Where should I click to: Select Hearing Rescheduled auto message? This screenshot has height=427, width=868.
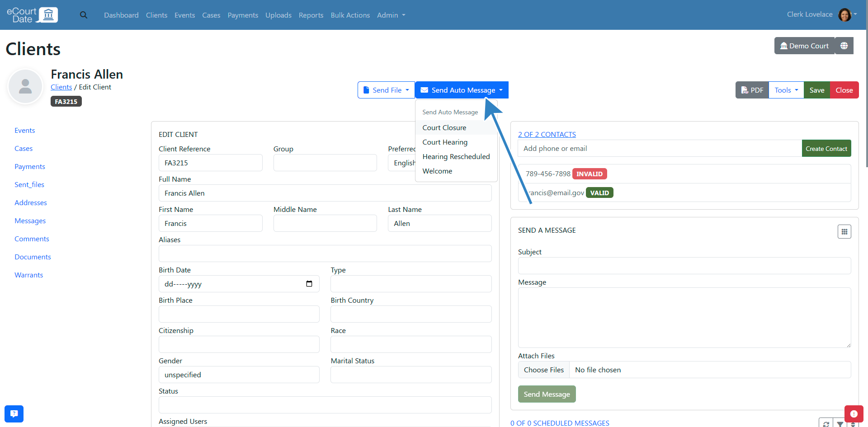tap(456, 156)
